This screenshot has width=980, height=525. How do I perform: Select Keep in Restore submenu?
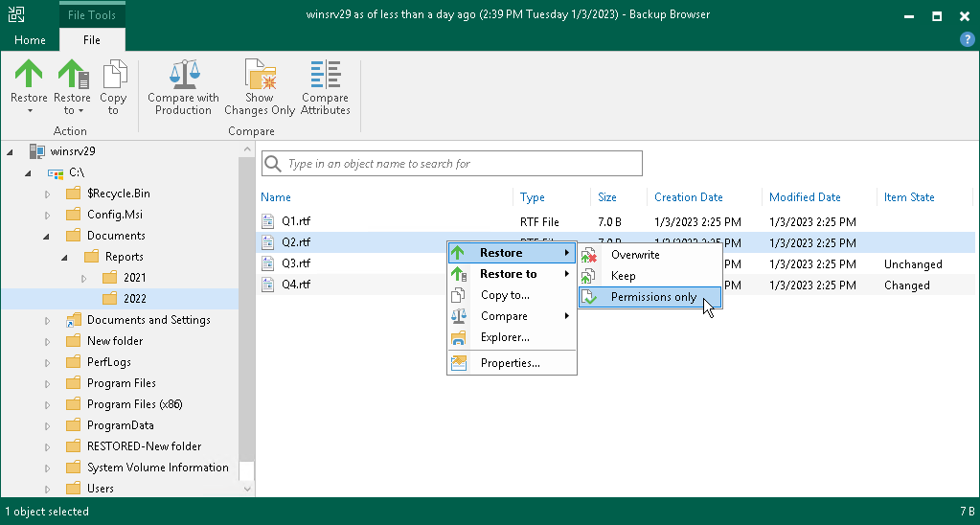tap(650, 276)
